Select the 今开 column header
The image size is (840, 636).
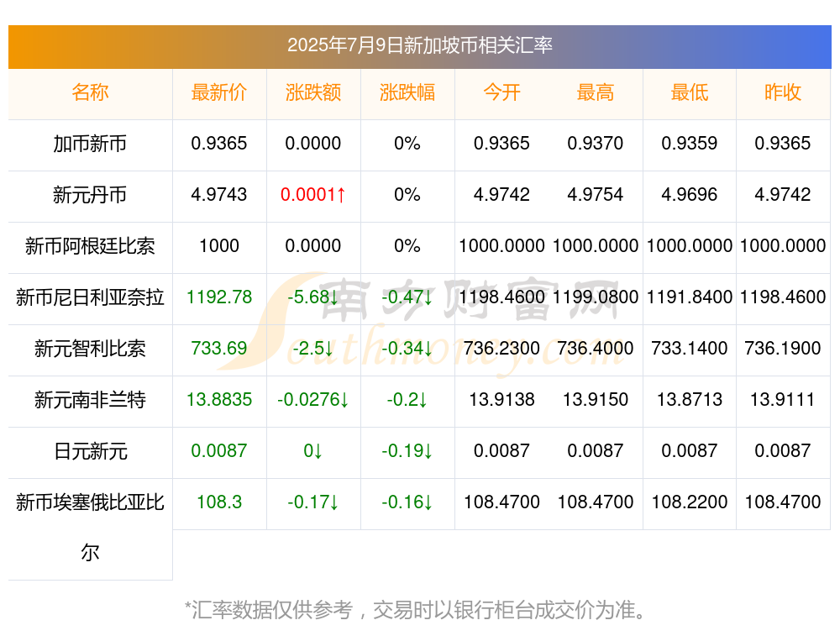501,92
